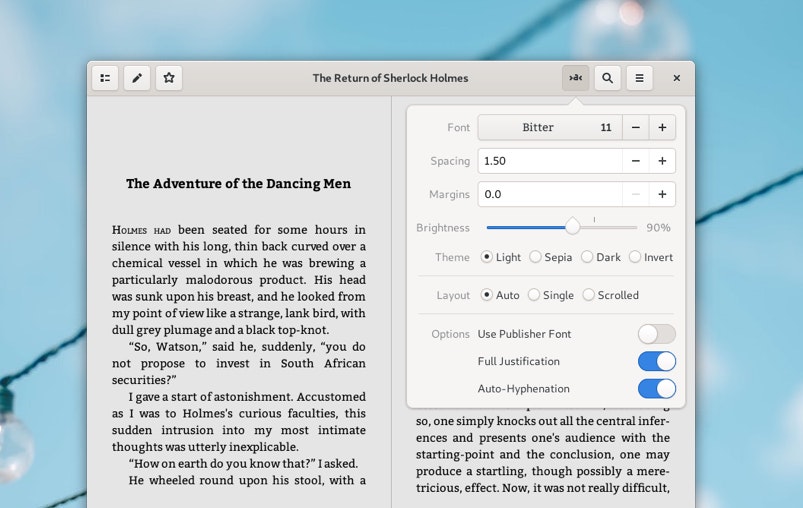Viewport: 803px width, 508px height.
Task: Click the font size value 11
Action: click(606, 128)
